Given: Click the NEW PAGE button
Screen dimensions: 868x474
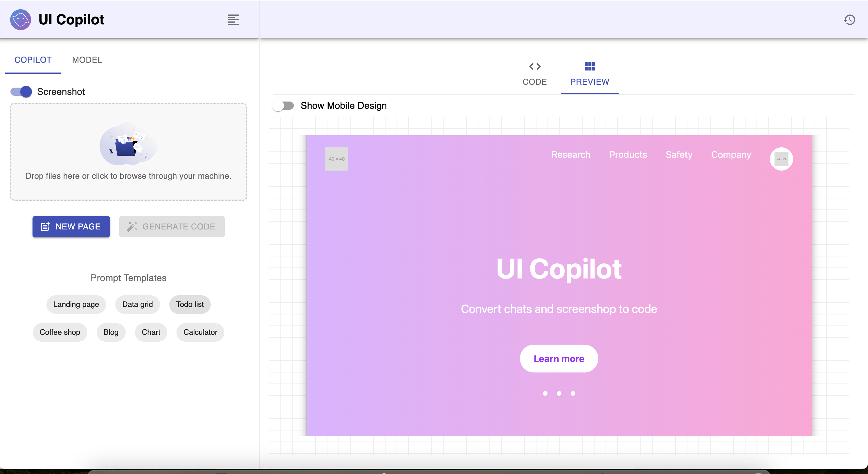Looking at the screenshot, I should click(71, 227).
